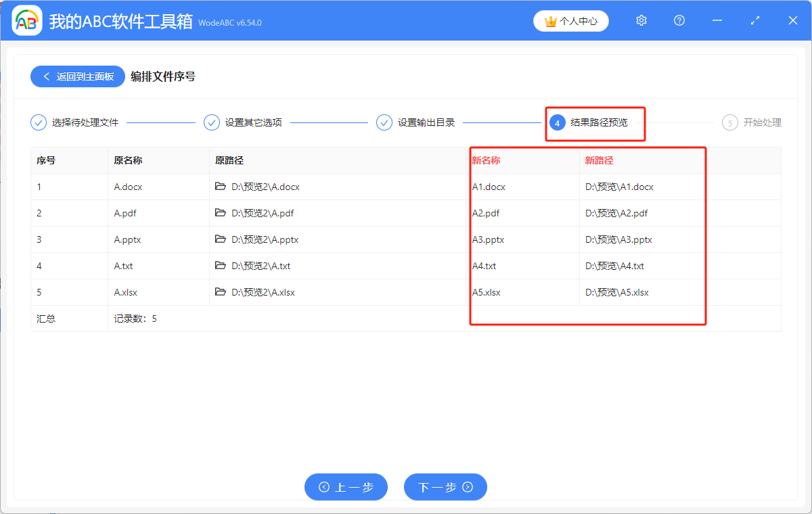Open folder icon for A.pptx path
This screenshot has width=812, height=514.
(x=221, y=239)
